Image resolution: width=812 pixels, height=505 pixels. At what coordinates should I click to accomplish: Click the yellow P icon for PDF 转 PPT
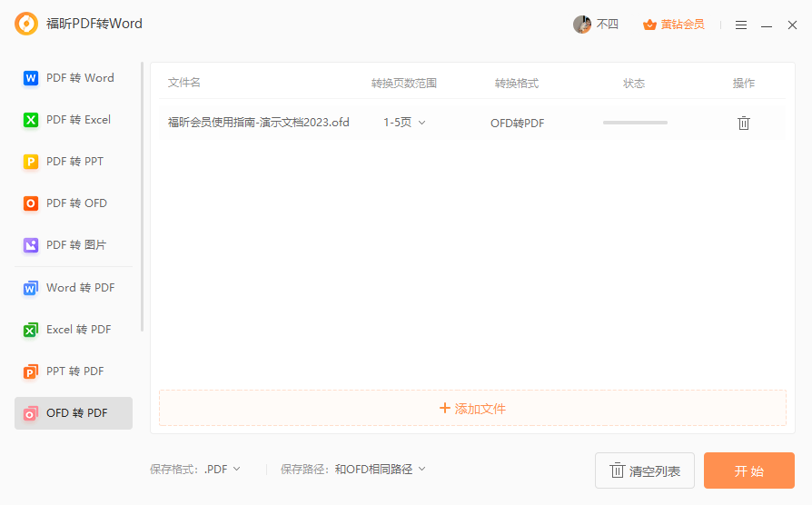pyautogui.click(x=31, y=162)
